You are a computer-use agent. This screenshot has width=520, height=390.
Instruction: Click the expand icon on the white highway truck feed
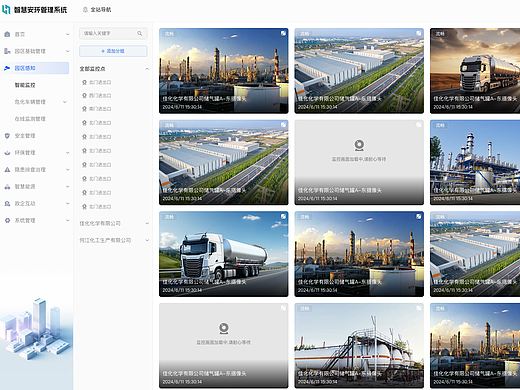point(283,217)
